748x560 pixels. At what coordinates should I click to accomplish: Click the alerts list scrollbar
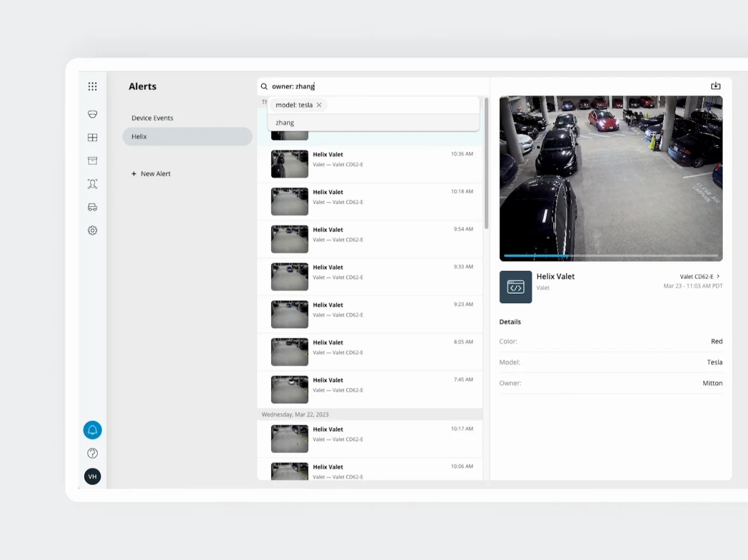pyautogui.click(x=486, y=164)
